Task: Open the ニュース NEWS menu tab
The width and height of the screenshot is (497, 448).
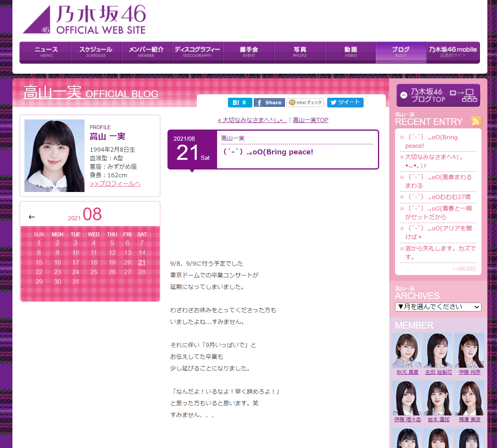Action: point(45,52)
